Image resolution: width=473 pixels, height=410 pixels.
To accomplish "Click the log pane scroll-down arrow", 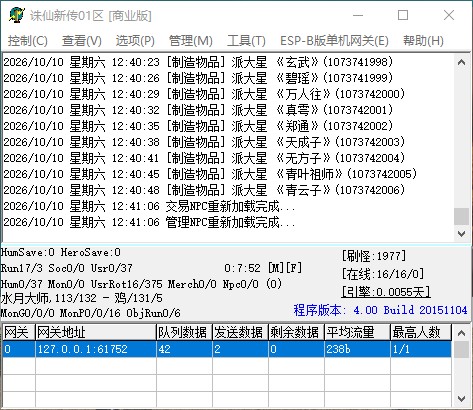I will 462,234.
